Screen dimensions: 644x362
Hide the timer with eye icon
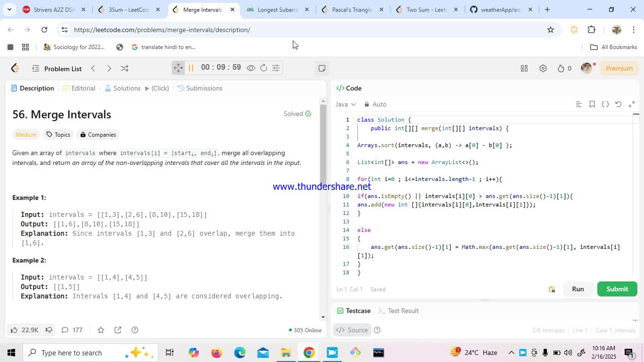tap(251, 68)
